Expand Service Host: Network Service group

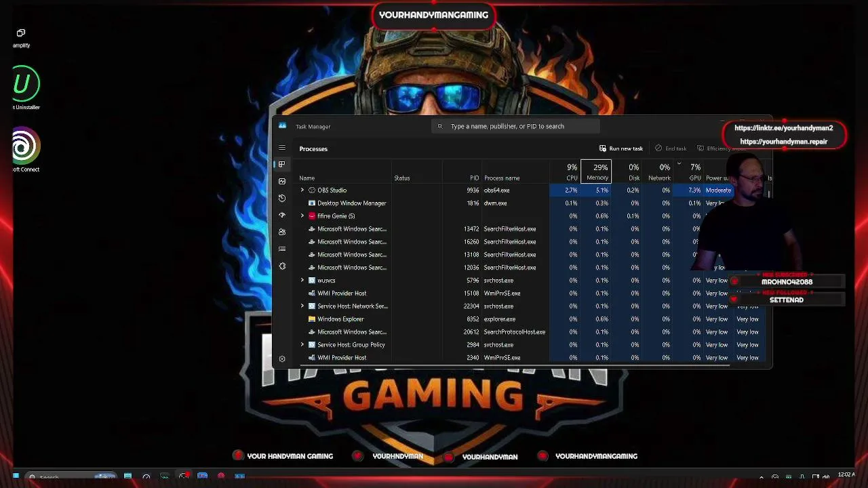pos(302,306)
